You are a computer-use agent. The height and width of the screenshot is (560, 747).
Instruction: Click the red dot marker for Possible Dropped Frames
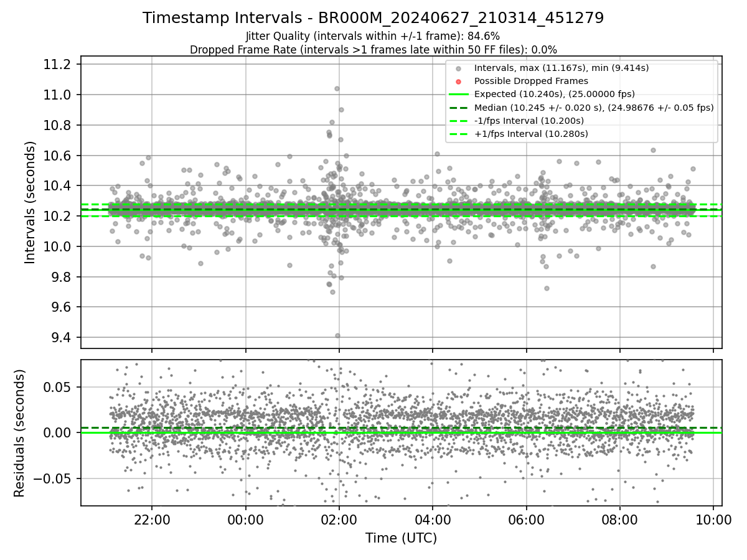459,82
